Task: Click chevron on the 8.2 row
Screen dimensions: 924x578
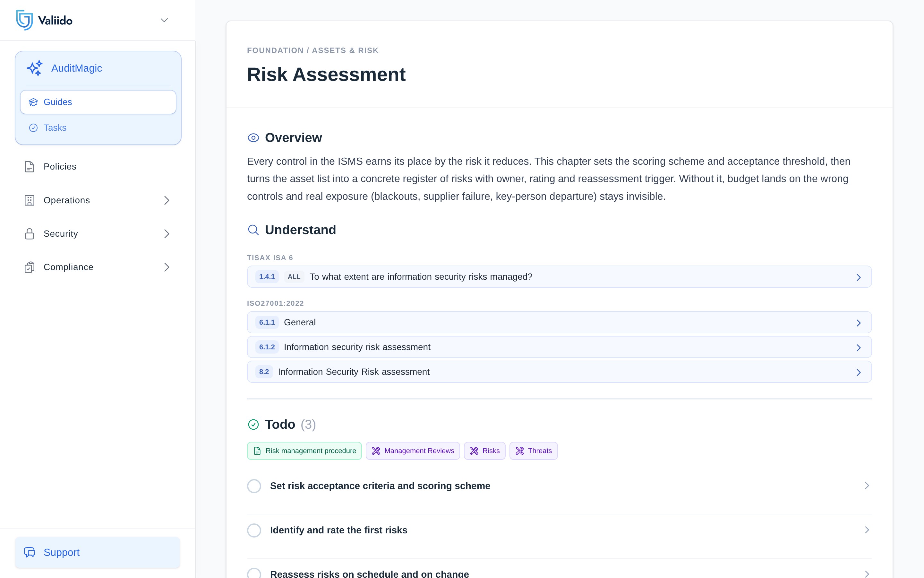Action: (858, 372)
